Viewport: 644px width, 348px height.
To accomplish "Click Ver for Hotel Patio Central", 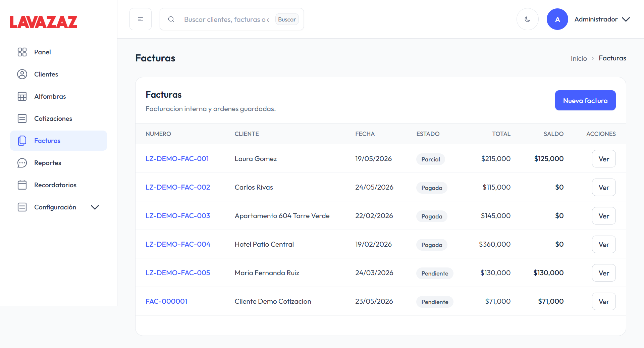I will (x=604, y=244).
